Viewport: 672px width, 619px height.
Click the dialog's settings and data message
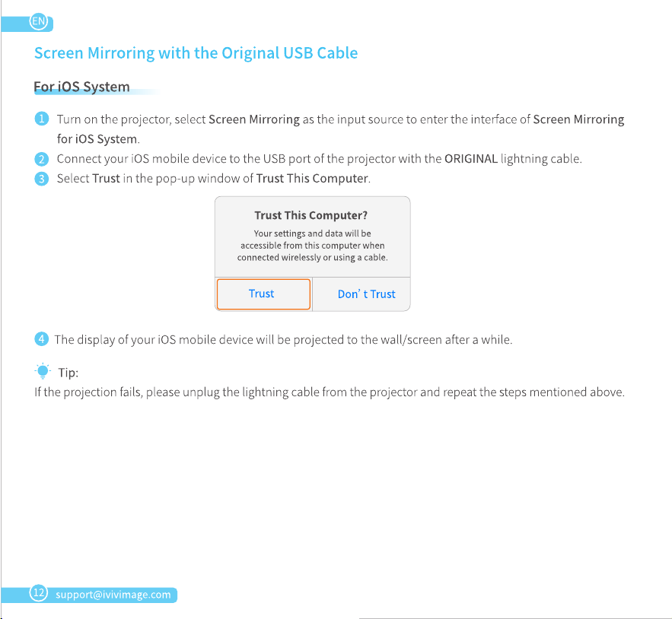tap(313, 246)
